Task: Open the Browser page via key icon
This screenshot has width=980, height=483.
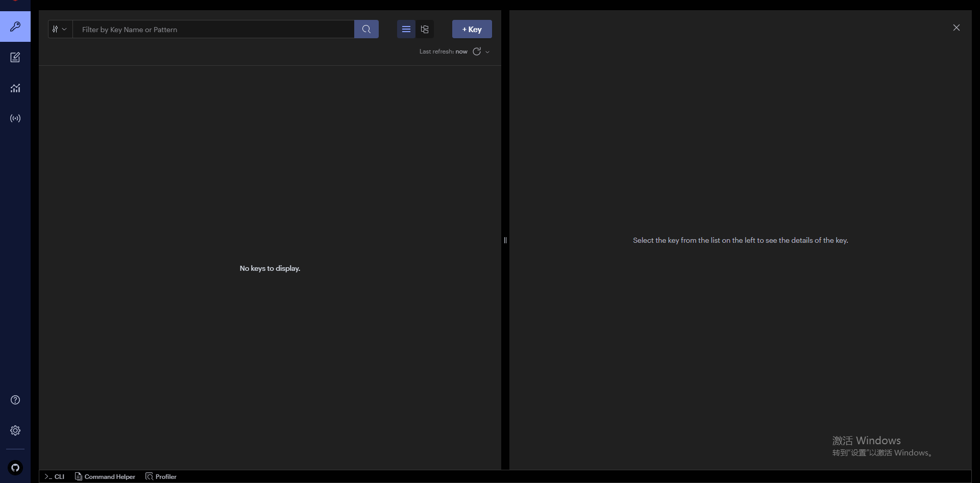Action: click(x=15, y=27)
